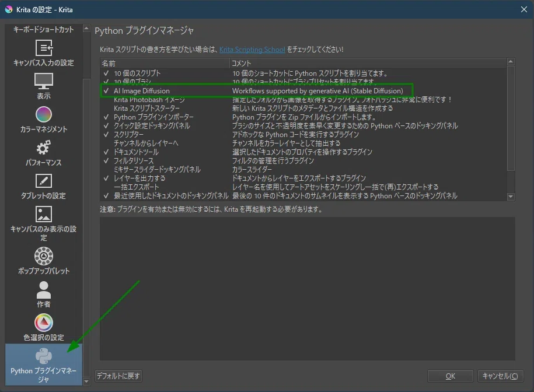Select comment 'Python プラグインを Zip ファイルからインポートします'
This screenshot has height=392, width=534.
click(x=304, y=117)
